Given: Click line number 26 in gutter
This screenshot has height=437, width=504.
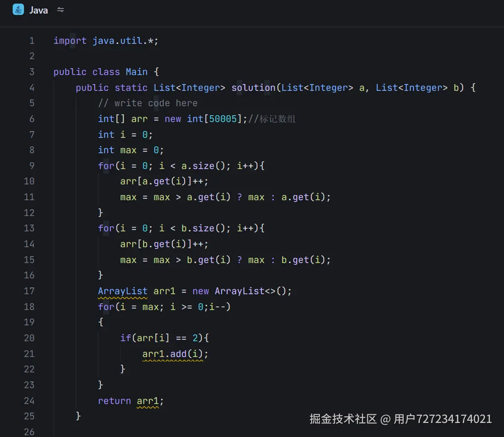Looking at the screenshot, I should coord(29,432).
